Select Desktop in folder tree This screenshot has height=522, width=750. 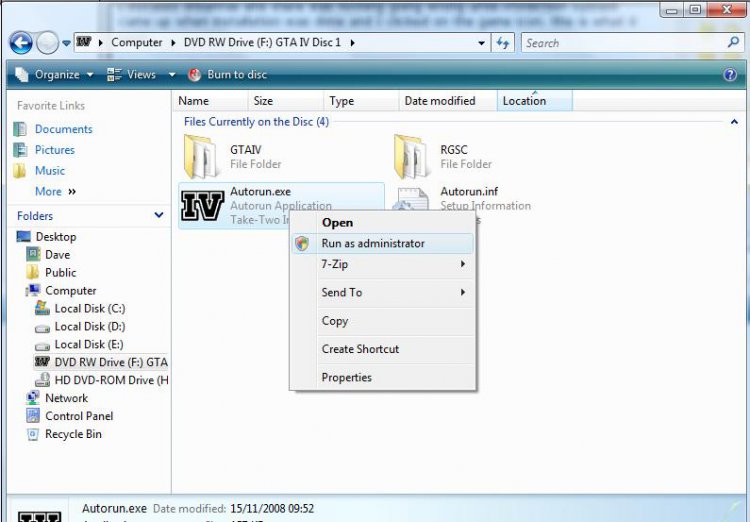click(55, 237)
